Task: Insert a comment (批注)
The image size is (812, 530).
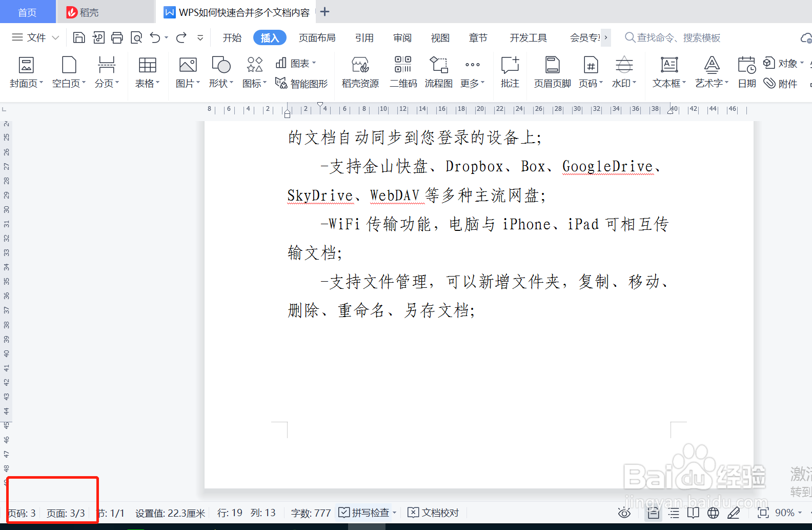Action: pyautogui.click(x=510, y=72)
